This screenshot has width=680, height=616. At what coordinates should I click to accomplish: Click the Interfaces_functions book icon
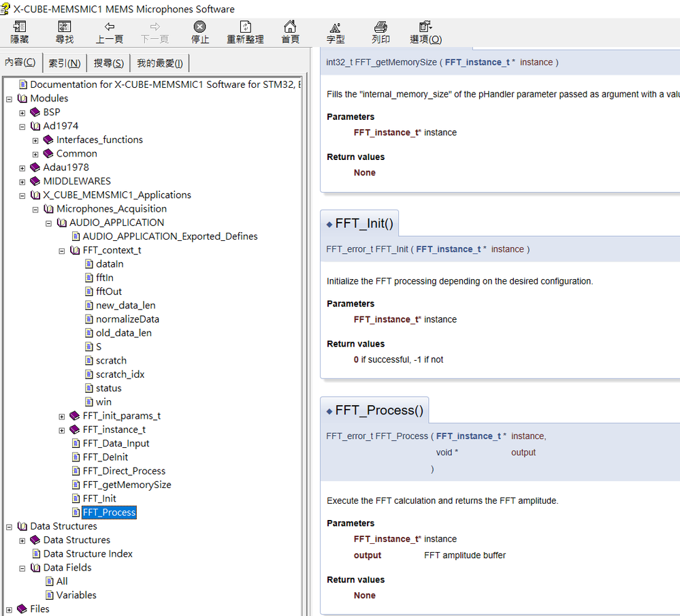coord(48,140)
